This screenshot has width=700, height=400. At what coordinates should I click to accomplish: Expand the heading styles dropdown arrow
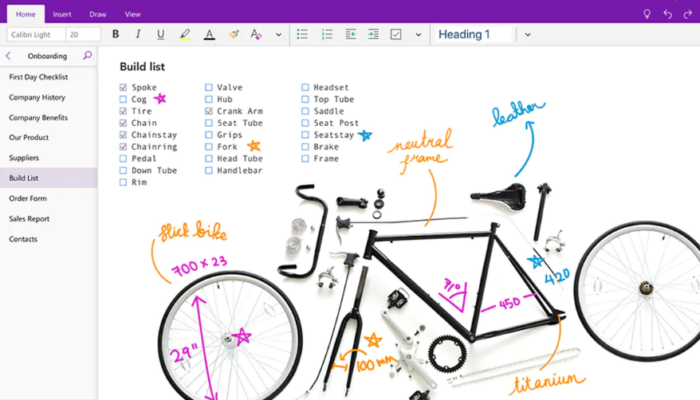(528, 34)
